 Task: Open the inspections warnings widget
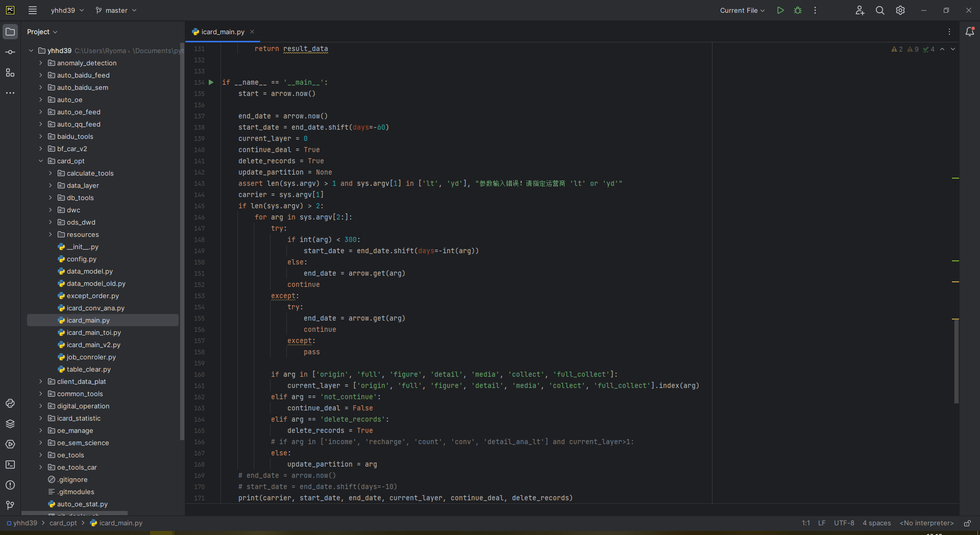[x=913, y=49]
